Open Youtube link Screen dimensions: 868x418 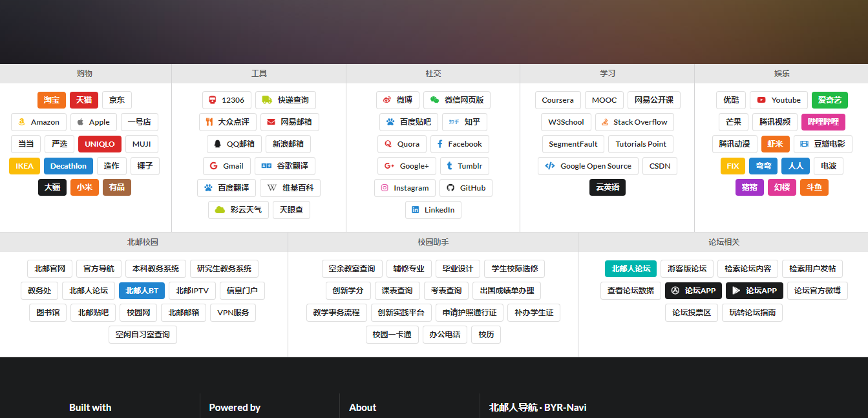click(779, 100)
